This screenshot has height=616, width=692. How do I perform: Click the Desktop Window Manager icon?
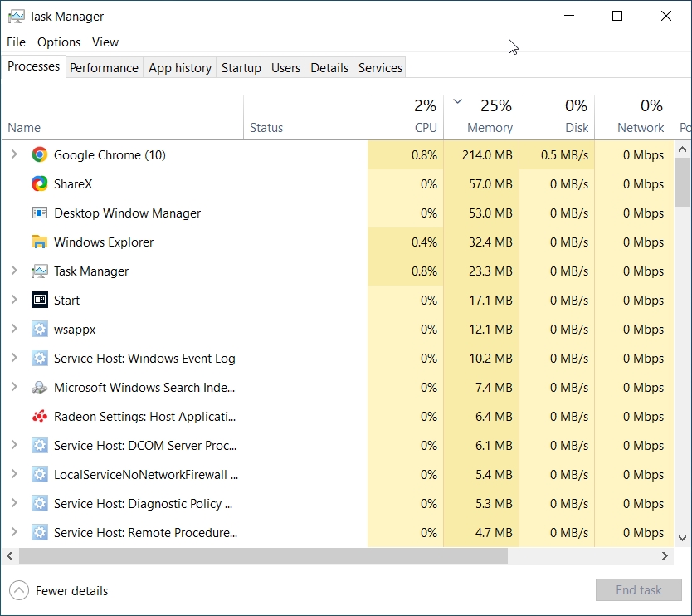click(x=38, y=213)
